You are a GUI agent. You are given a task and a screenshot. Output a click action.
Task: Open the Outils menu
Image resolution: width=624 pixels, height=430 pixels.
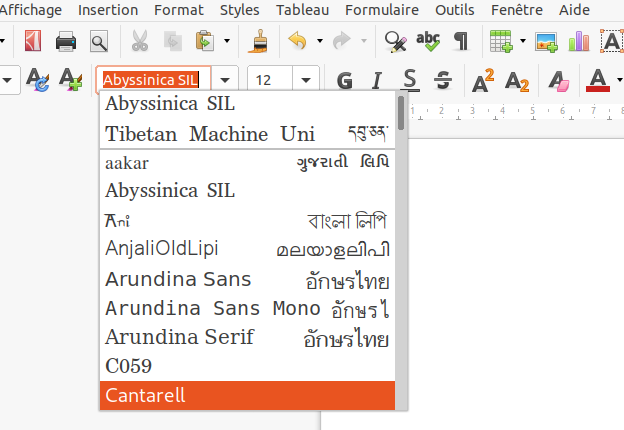(454, 10)
